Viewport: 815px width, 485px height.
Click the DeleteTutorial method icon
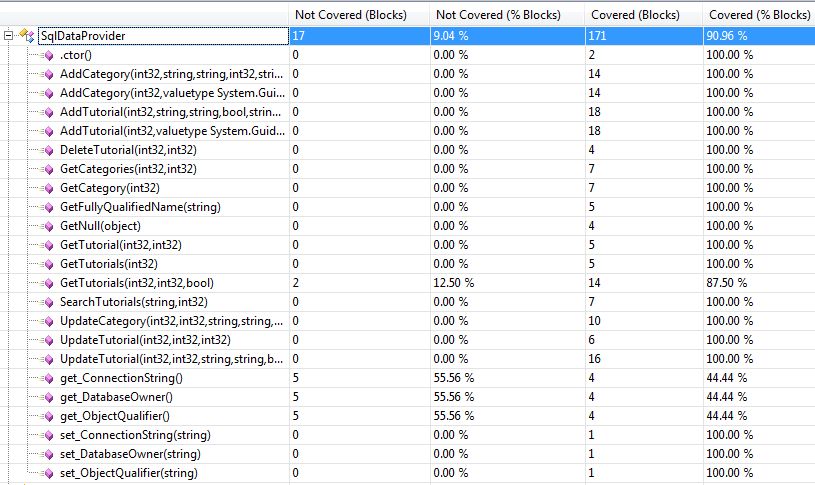point(48,151)
